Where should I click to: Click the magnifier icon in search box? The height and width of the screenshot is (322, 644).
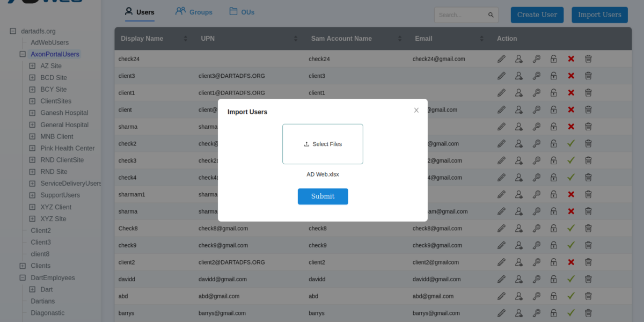[491, 15]
